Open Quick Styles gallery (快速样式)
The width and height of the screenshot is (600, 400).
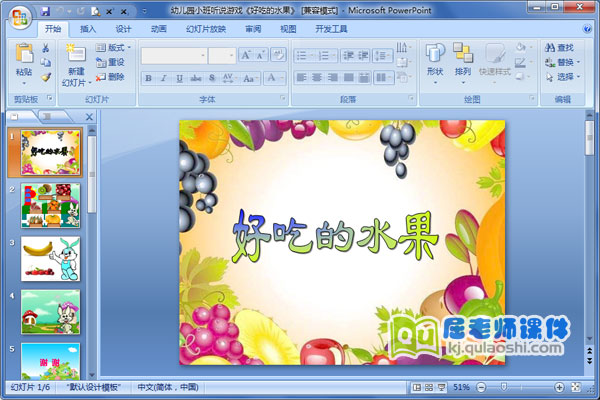pyautogui.click(x=495, y=63)
